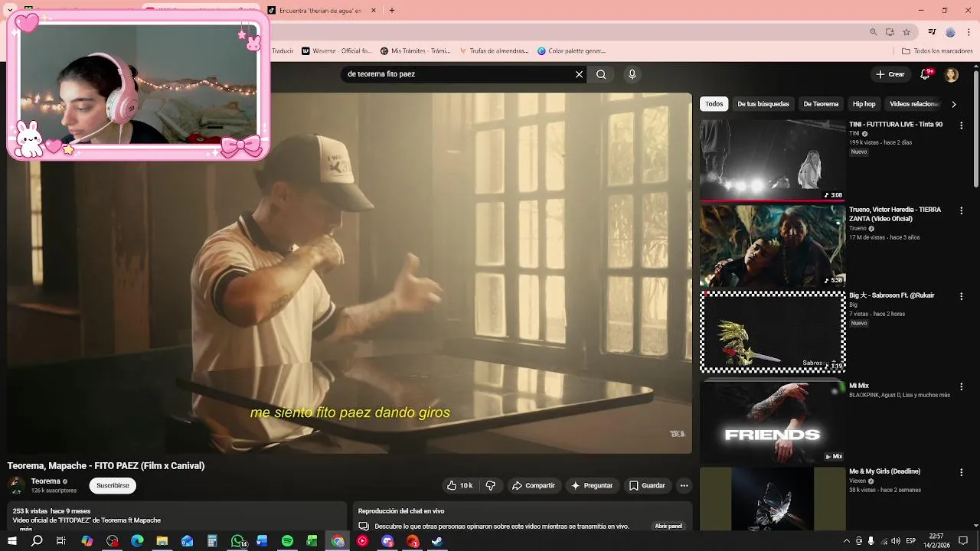Open options for Me & My Girls video
This screenshot has width=980, height=551.
click(x=961, y=472)
